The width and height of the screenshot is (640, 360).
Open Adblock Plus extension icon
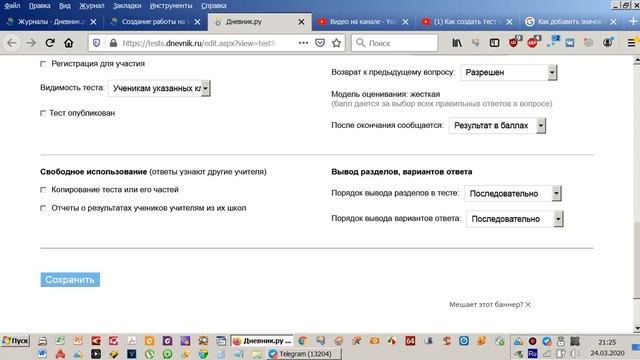pos(533,42)
